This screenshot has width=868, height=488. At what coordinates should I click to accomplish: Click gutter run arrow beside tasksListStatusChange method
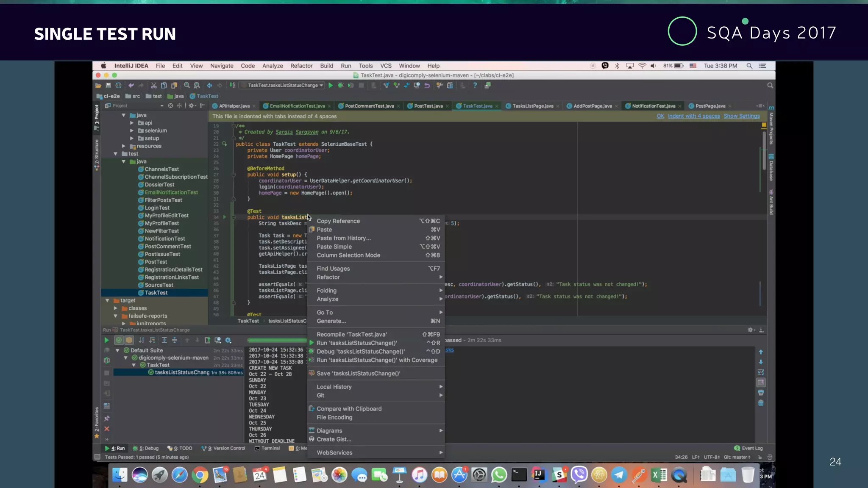coord(225,217)
